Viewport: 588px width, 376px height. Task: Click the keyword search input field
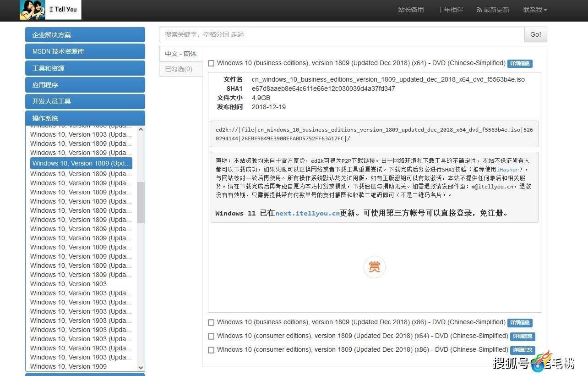[x=342, y=34]
